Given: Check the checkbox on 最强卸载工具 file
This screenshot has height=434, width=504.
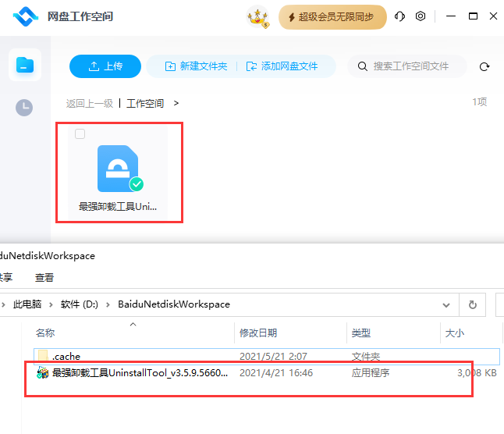Looking at the screenshot, I should coord(80,133).
